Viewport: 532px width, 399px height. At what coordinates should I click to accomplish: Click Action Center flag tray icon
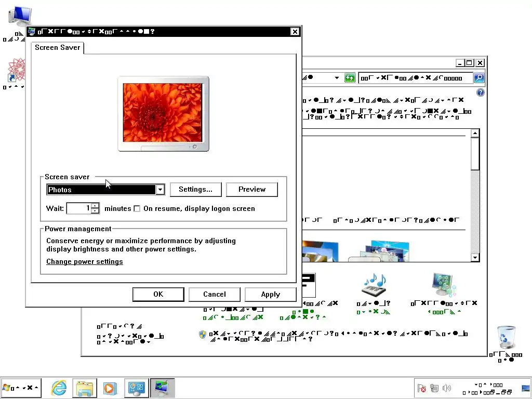pos(422,388)
